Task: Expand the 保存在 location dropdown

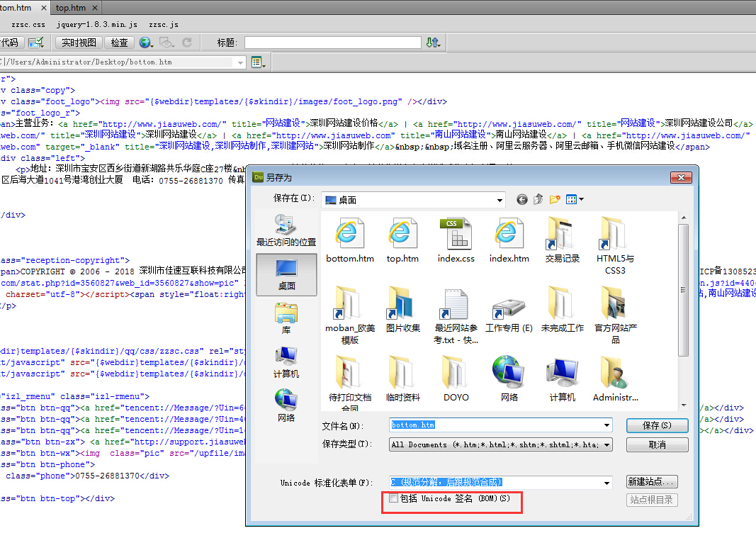Action: click(x=500, y=200)
